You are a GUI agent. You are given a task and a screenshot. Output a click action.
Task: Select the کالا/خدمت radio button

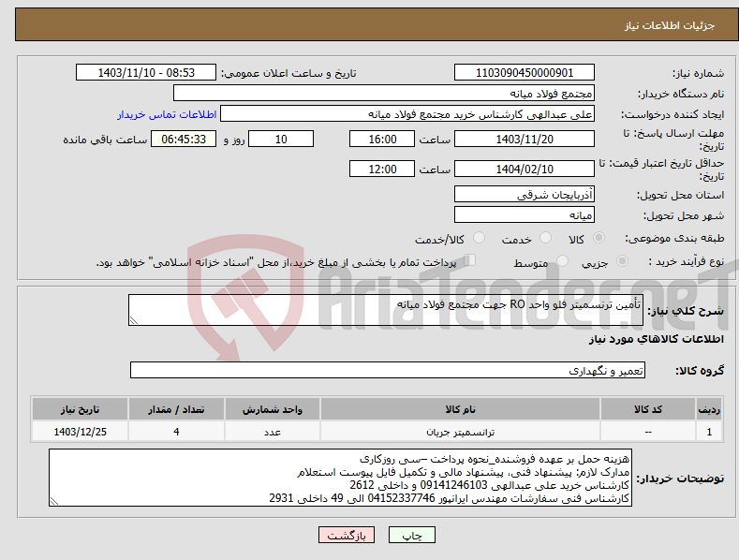point(479,238)
